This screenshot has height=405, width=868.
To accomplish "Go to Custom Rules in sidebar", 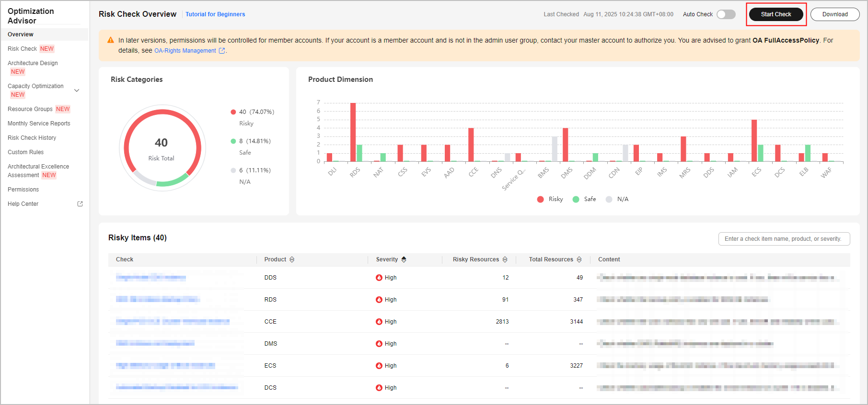I will pos(25,152).
